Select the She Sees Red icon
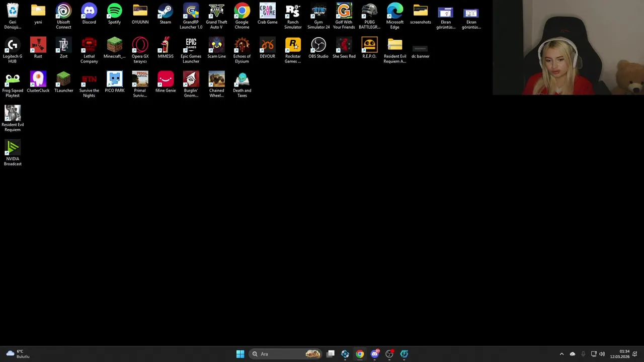The height and width of the screenshot is (362, 644). point(344,48)
